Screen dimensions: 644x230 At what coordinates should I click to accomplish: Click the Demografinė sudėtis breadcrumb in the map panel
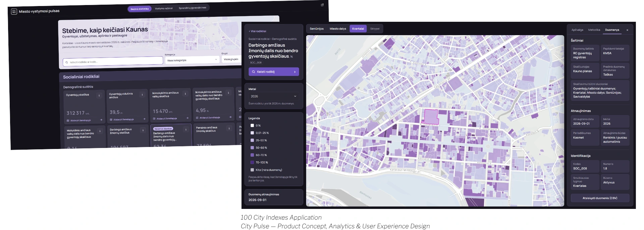(x=284, y=39)
